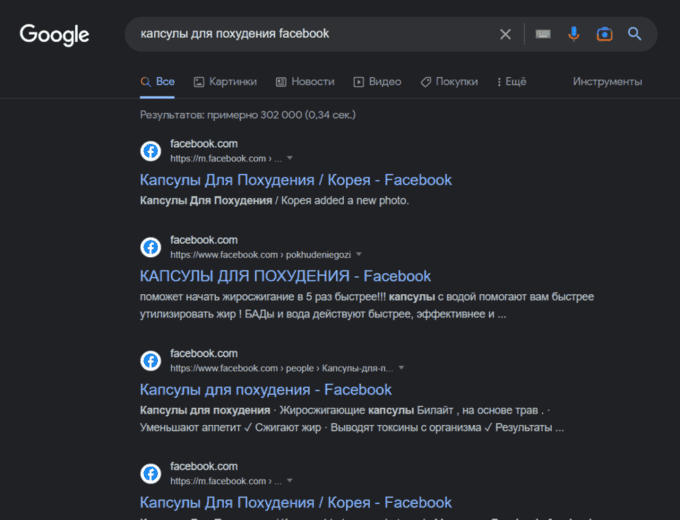Screen dimensions: 680x520
Task: Expand options arrow for last m.facebook.com result
Action: click(x=290, y=481)
